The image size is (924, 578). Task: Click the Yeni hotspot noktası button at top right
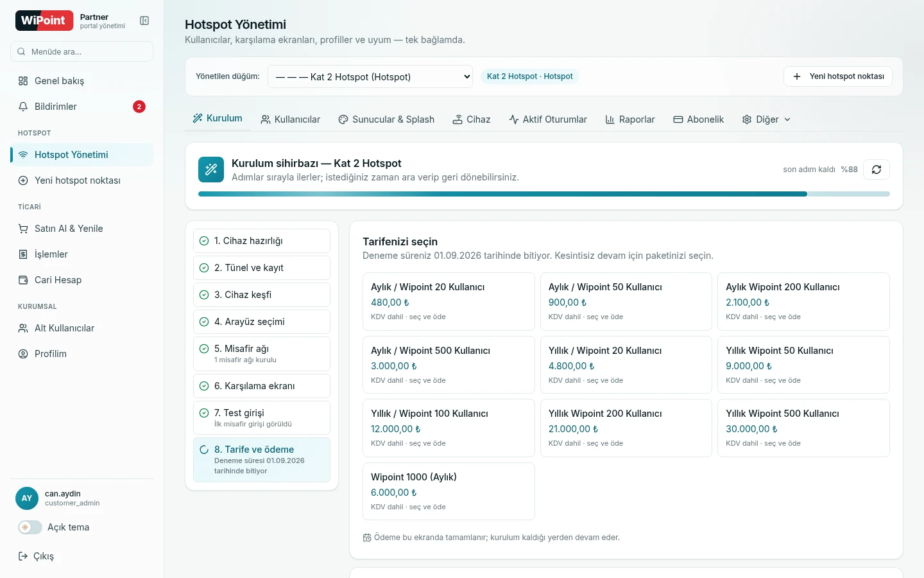(838, 76)
